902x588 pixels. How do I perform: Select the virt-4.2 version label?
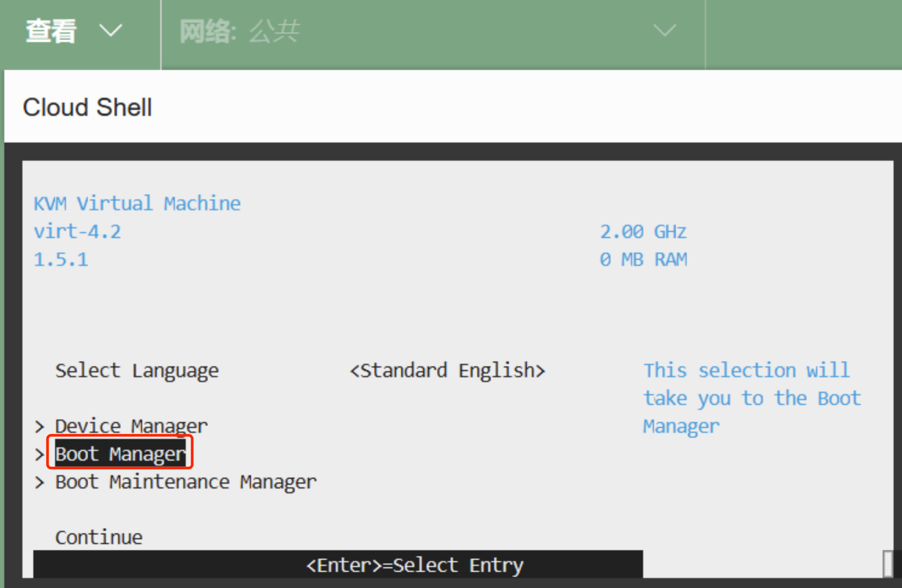[x=77, y=231]
